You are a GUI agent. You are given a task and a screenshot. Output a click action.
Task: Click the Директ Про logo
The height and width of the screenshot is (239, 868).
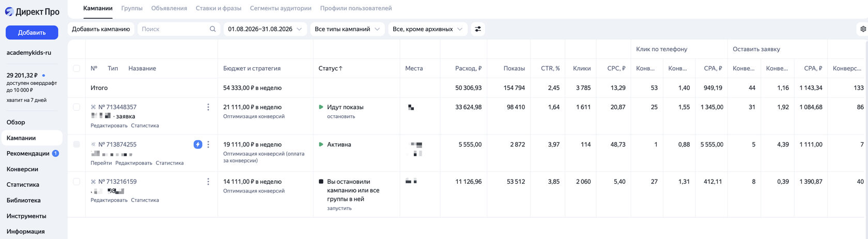[32, 11]
